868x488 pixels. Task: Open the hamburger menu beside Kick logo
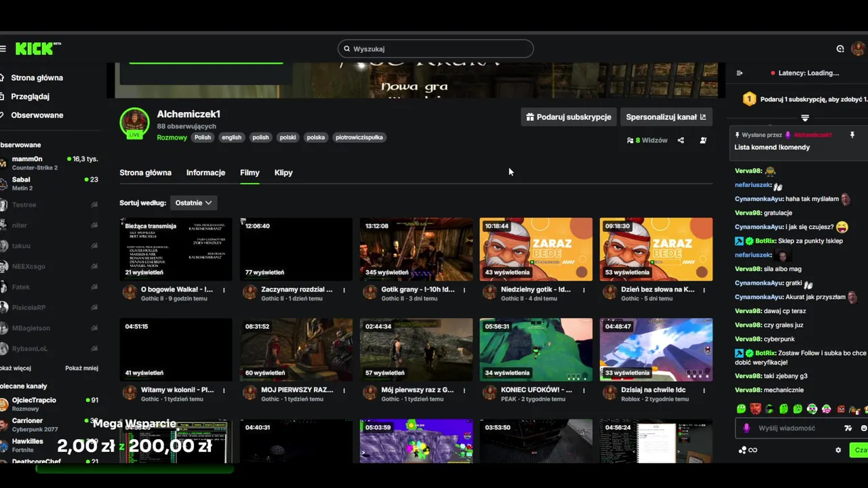[x=3, y=49]
